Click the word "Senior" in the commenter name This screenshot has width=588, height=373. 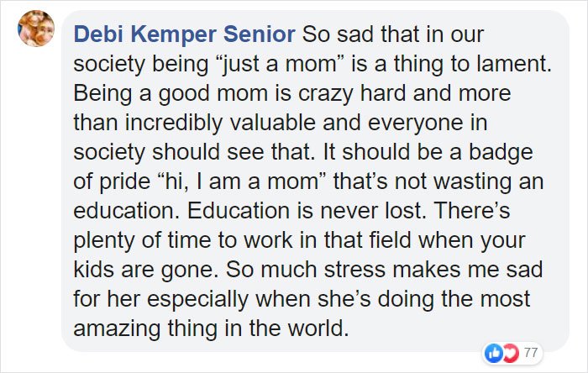coord(260,34)
